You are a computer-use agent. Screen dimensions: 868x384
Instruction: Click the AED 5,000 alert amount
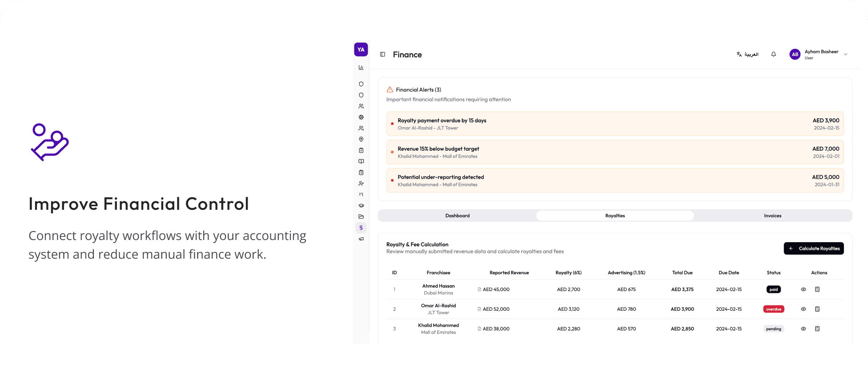pos(826,177)
